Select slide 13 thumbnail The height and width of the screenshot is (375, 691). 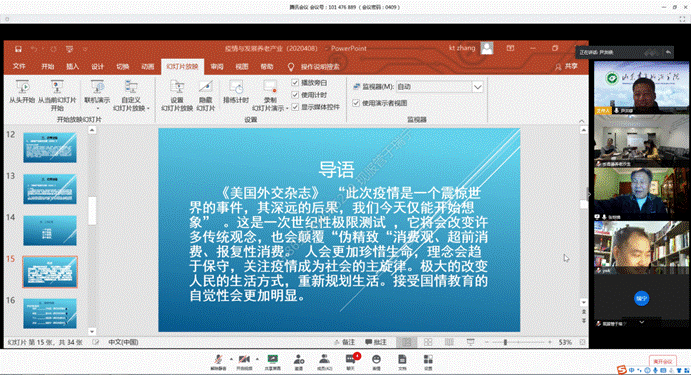coord(50,189)
